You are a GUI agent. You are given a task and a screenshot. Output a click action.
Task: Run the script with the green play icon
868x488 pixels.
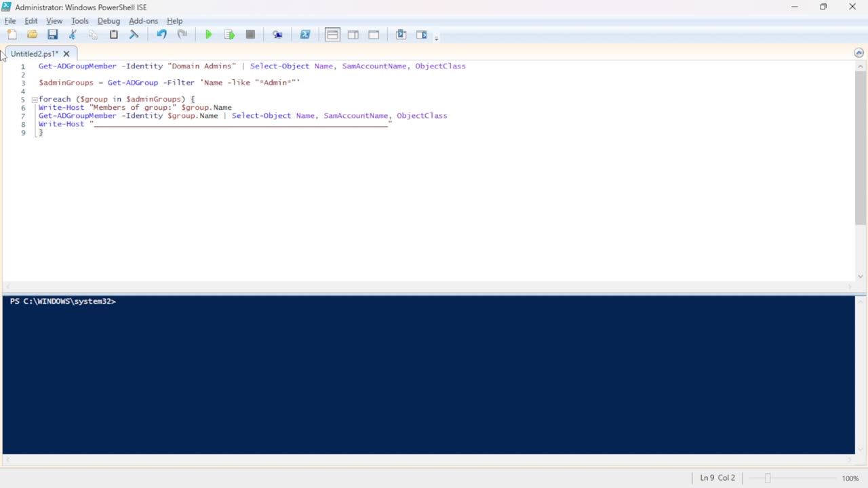209,35
